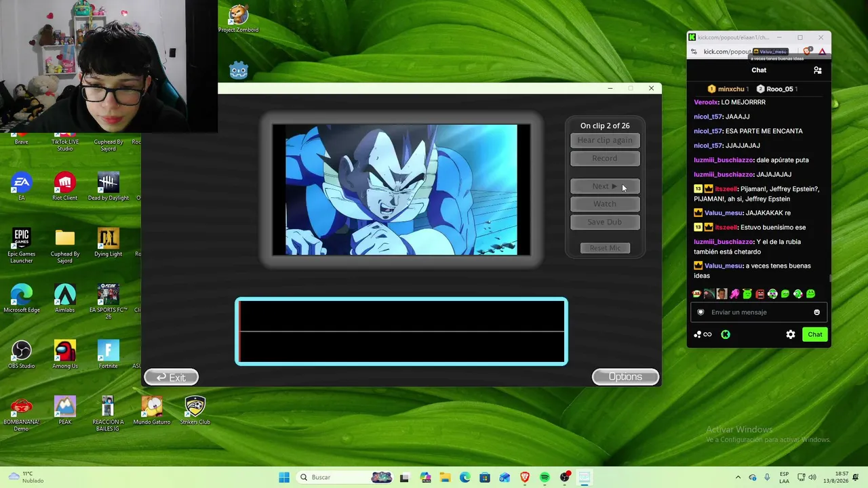The width and height of the screenshot is (868, 488).
Task: Launch the EA desktop shortcut
Action: point(22,186)
